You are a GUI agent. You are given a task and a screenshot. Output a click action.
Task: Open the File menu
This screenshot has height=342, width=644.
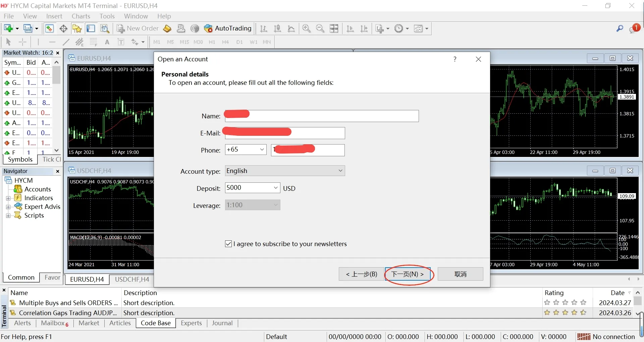pos(8,16)
